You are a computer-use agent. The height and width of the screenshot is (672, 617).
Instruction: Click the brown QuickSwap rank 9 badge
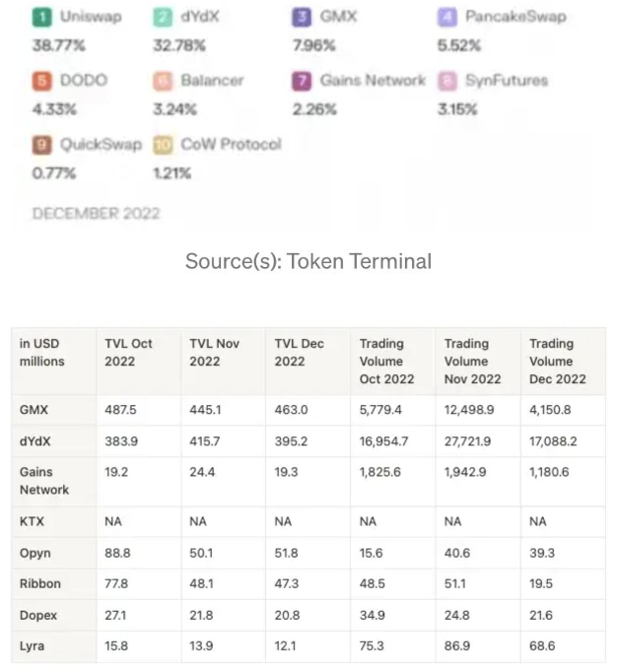pos(42,145)
